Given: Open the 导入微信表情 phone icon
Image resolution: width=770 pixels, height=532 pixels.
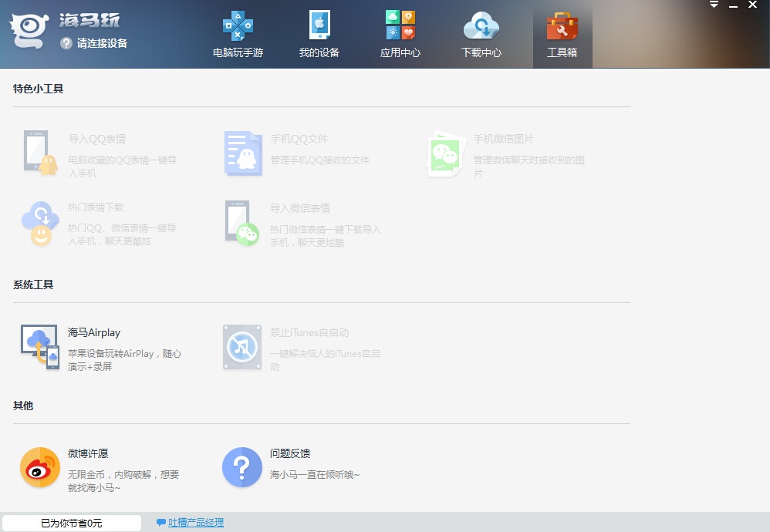Looking at the screenshot, I should pyautogui.click(x=242, y=224).
